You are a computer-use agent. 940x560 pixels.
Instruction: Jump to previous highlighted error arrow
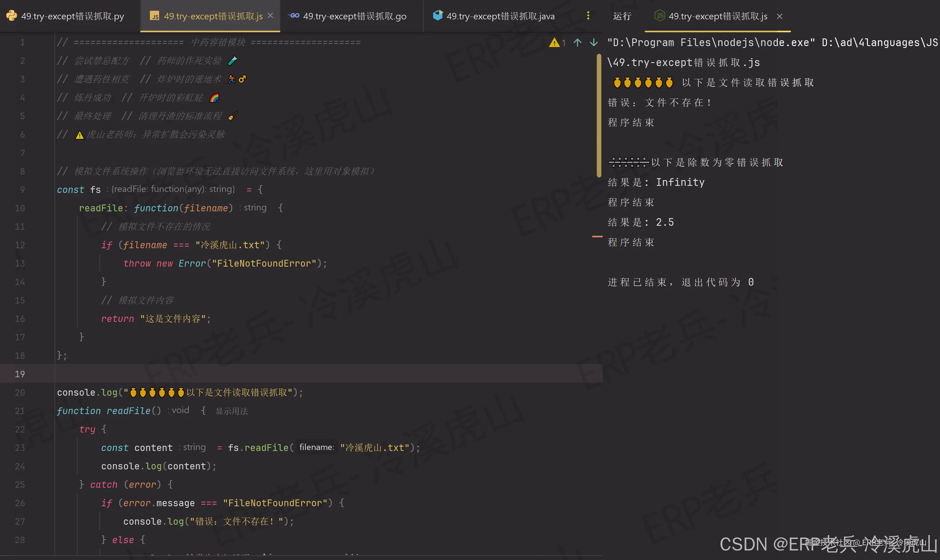pyautogui.click(x=577, y=43)
